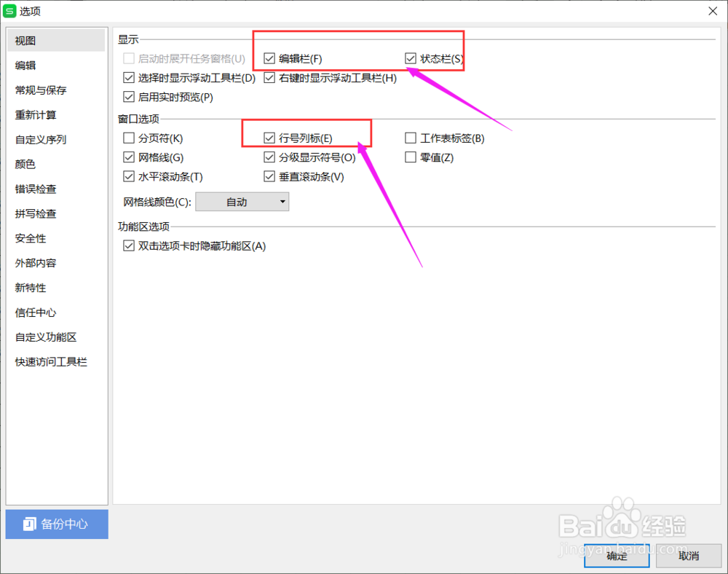Image resolution: width=728 pixels, height=574 pixels.
Task: Toggle 右键时显示浮动工具栏(H) checkbox
Action: [269, 77]
